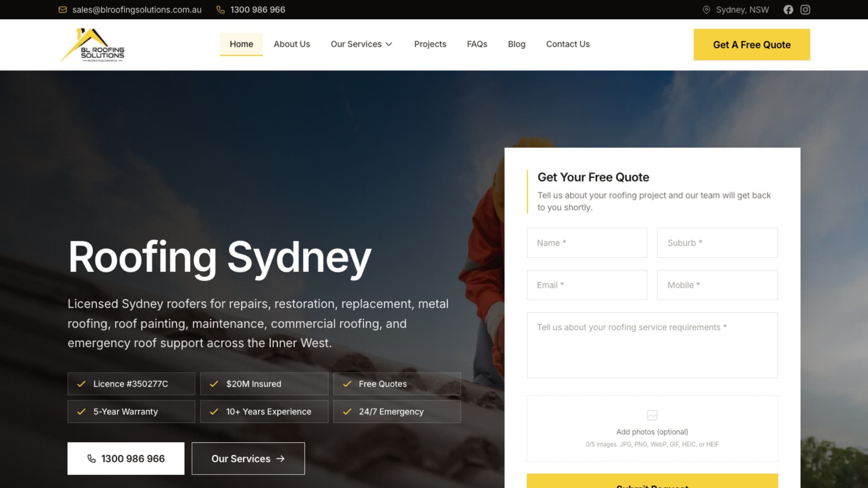
Task: Click the checkmark beside $20M Insured
Action: coord(214,384)
